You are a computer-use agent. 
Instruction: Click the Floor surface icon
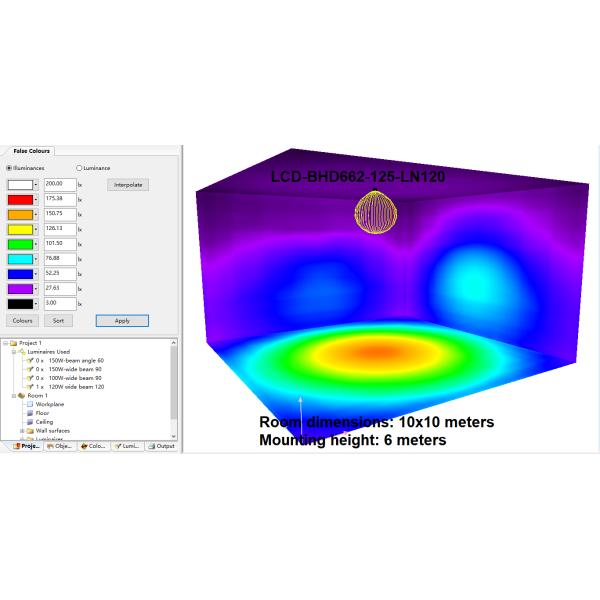[x=30, y=413]
